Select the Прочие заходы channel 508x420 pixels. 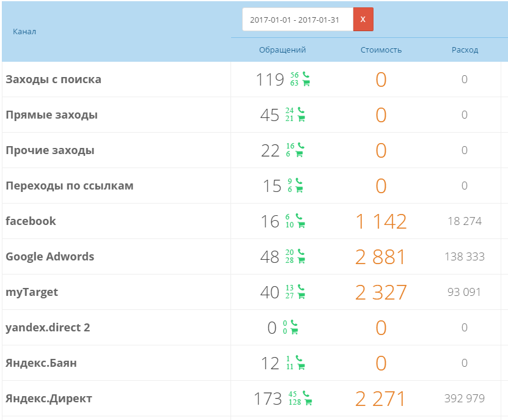[x=50, y=150]
